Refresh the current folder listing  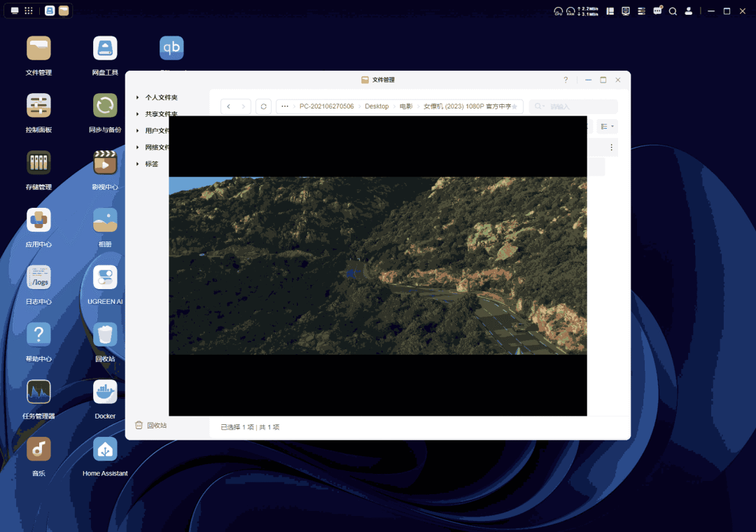click(264, 106)
